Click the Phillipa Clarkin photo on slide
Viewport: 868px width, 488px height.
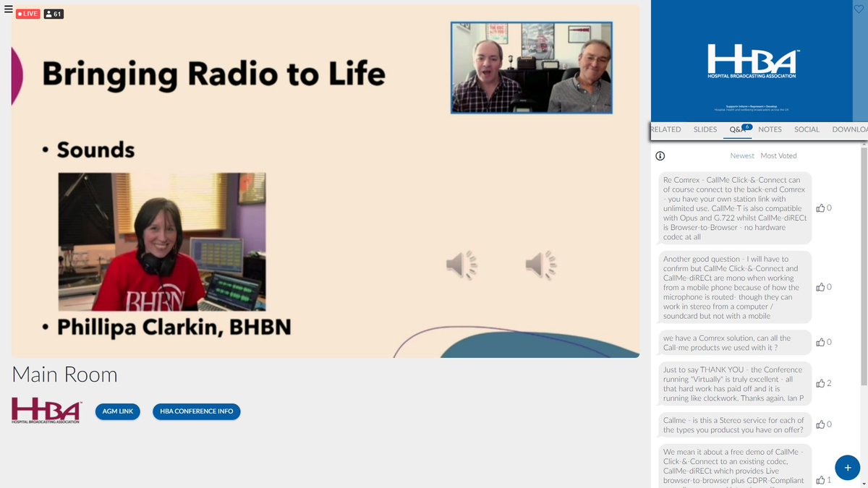[x=162, y=241]
